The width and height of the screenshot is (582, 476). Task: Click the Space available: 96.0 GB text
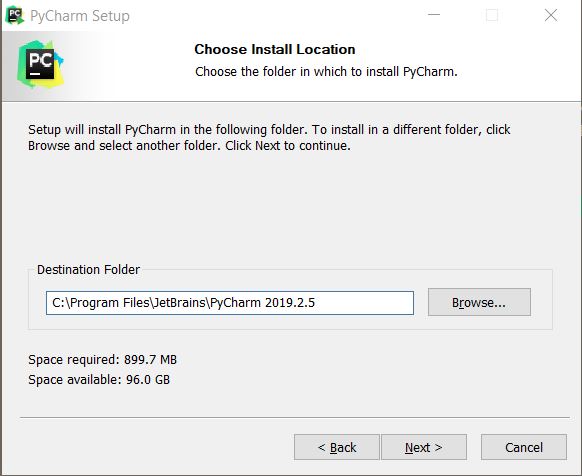99,380
